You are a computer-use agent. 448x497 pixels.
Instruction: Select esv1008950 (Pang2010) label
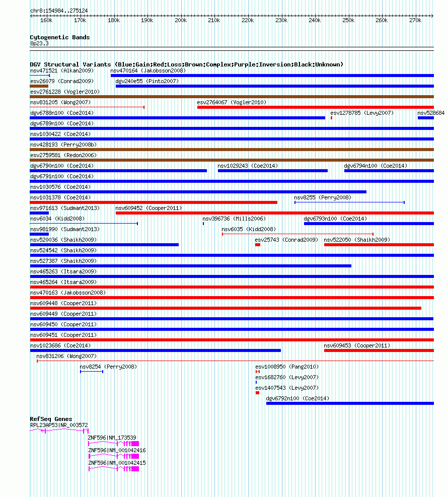pos(287,367)
